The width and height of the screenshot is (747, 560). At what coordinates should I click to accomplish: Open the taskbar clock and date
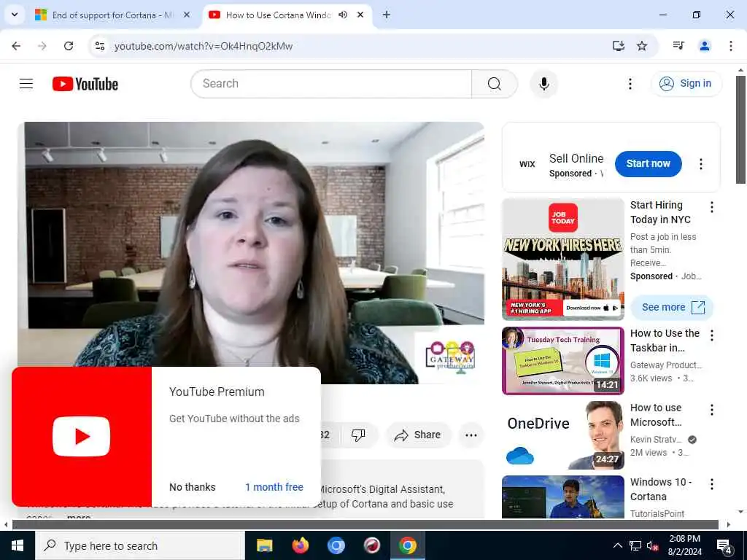pos(684,545)
